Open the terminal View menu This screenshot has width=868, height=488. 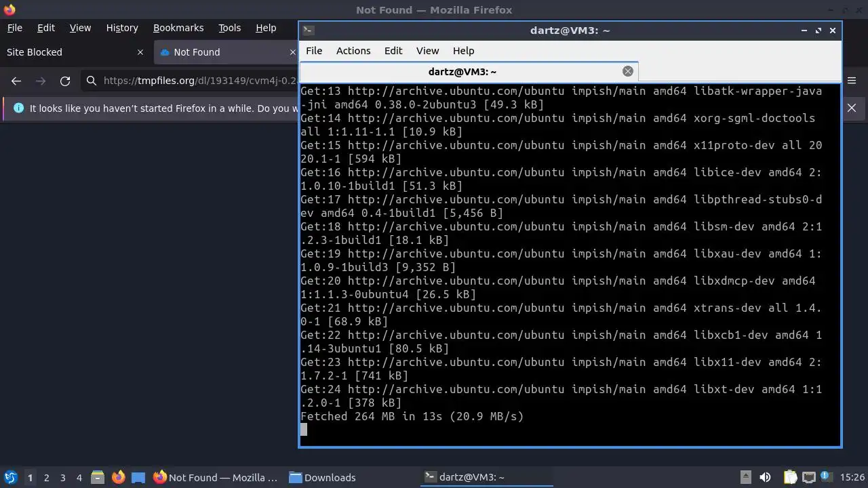[x=427, y=51]
